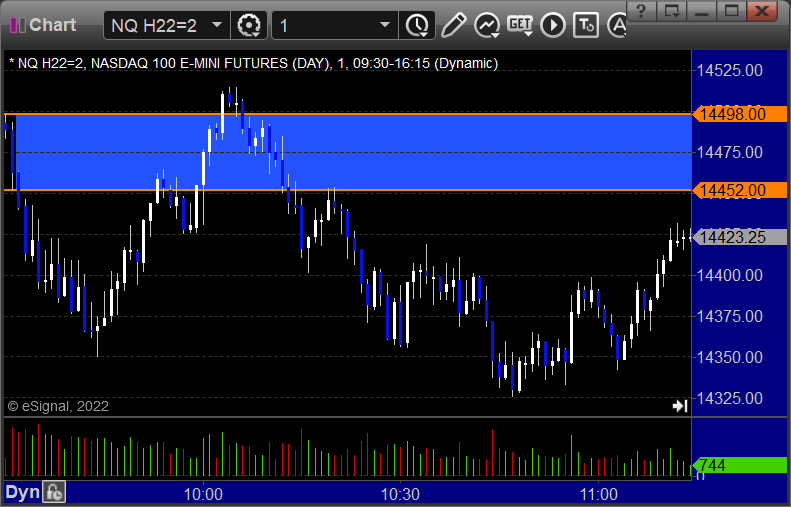The image size is (791, 507).
Task: Expand the NQ H22=2 symbol dropdown
Action: click(217, 25)
